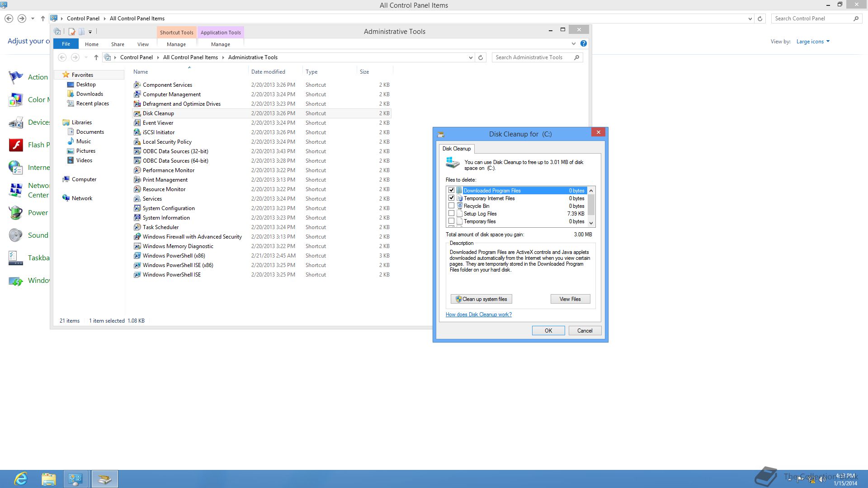Enable the Setup Log Files checkbox
Viewport: 868px width, 488px height.
pyautogui.click(x=451, y=213)
